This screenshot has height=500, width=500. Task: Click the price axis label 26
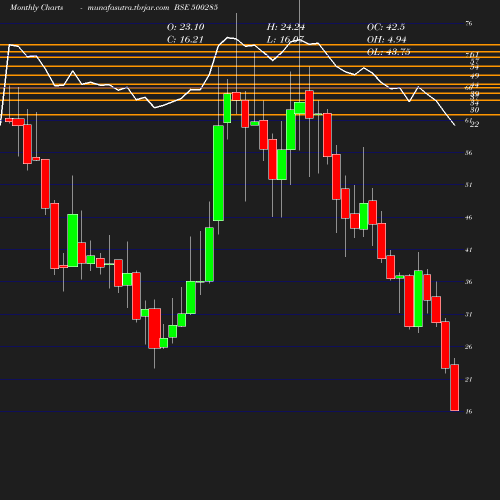click(x=469, y=347)
